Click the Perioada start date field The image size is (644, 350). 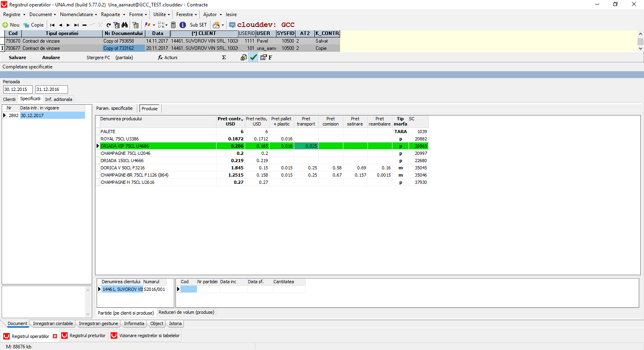18,89
